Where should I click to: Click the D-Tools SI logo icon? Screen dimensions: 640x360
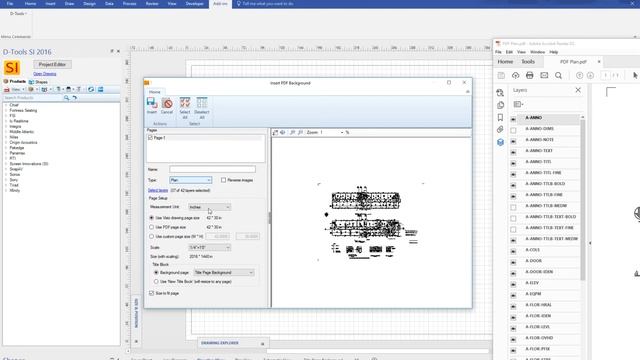pos(12,67)
